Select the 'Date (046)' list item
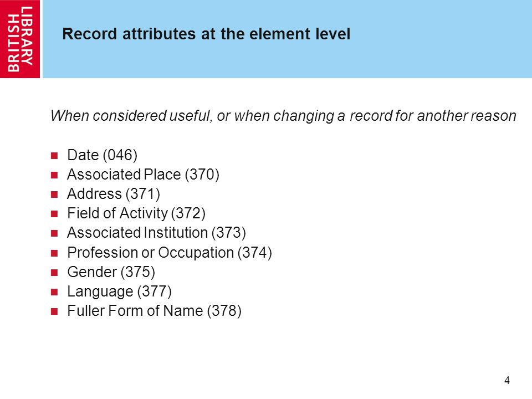This screenshot has height=399, width=532. pos(102,155)
